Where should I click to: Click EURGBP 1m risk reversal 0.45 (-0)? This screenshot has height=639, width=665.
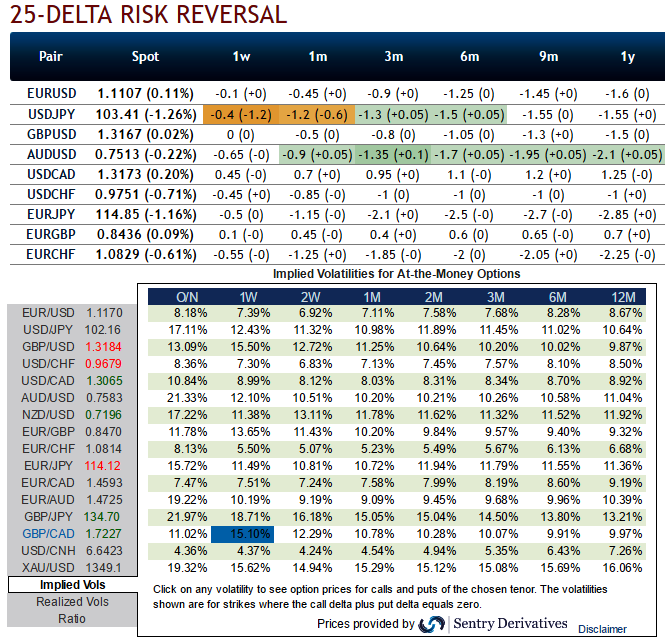tap(316, 234)
